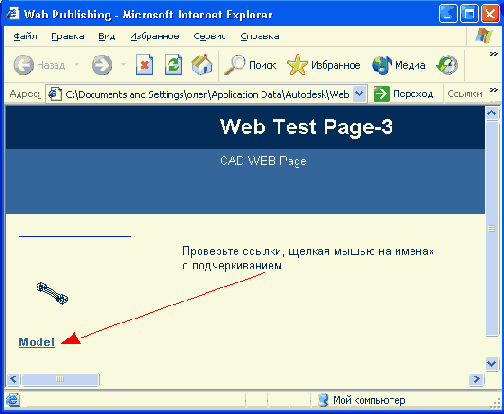Click the Forward arrow icon
This screenshot has height=414, width=504.
[102, 65]
